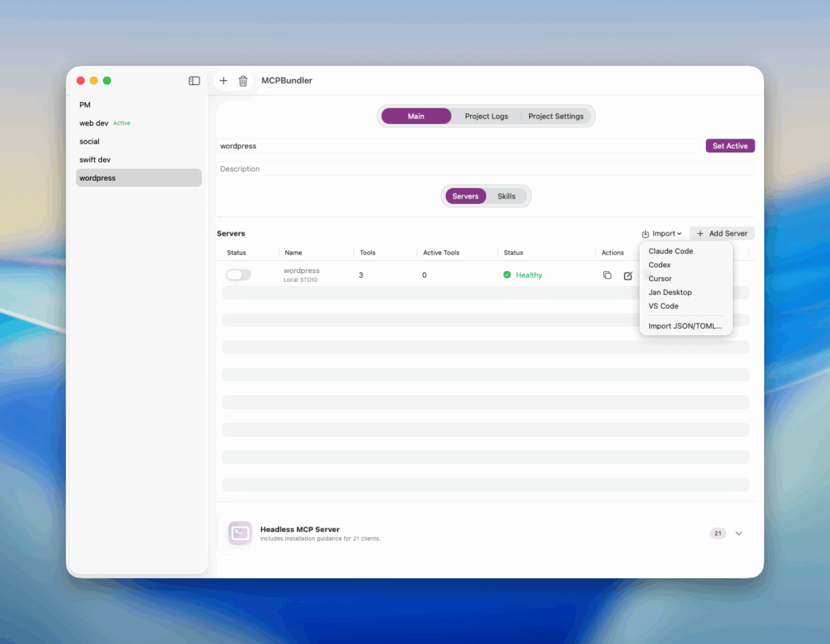830x644 pixels.
Task: Expand the Headless MCP Server chevron
Action: tap(738, 533)
